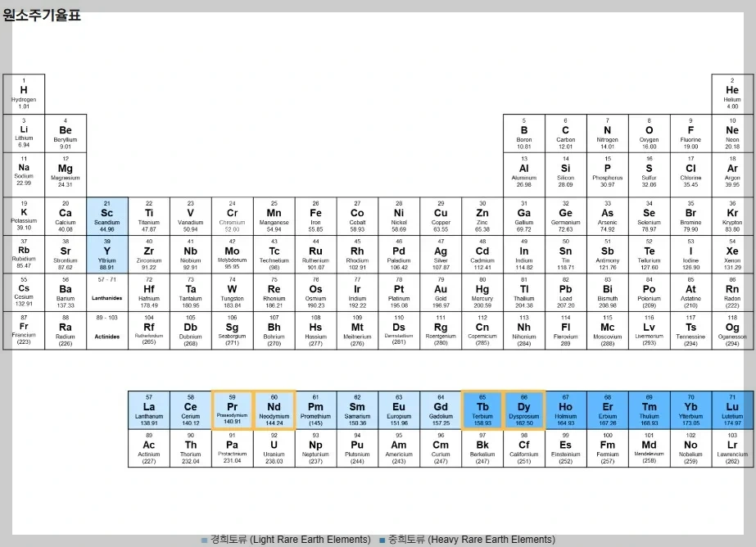Select the Beryllium (Be) cell
This screenshot has height=547, width=756.
point(66,133)
